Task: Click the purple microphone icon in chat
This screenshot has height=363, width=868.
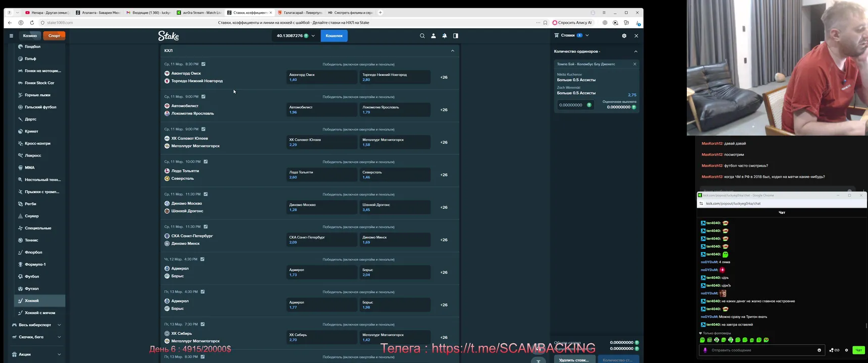Action: tap(705, 350)
